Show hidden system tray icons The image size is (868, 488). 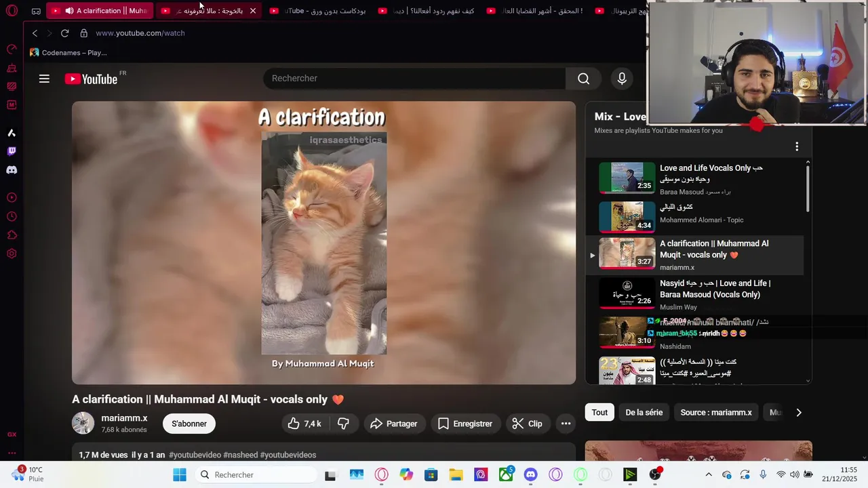(x=709, y=475)
